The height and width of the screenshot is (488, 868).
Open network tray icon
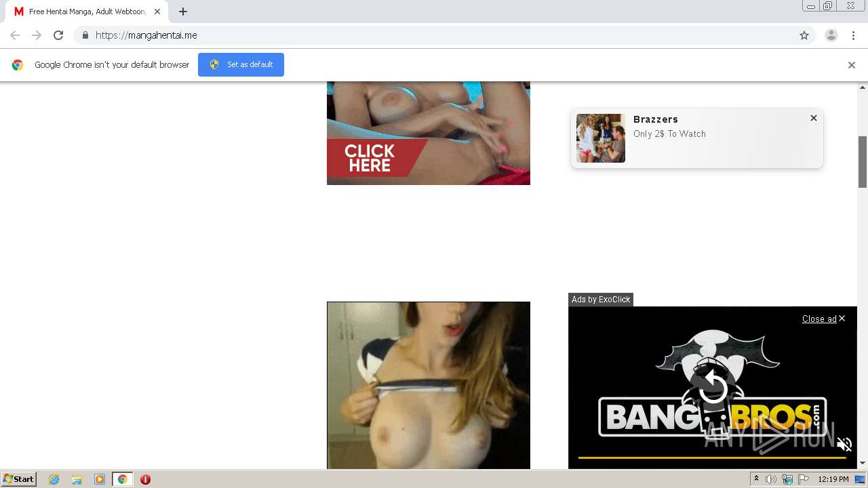click(x=787, y=479)
